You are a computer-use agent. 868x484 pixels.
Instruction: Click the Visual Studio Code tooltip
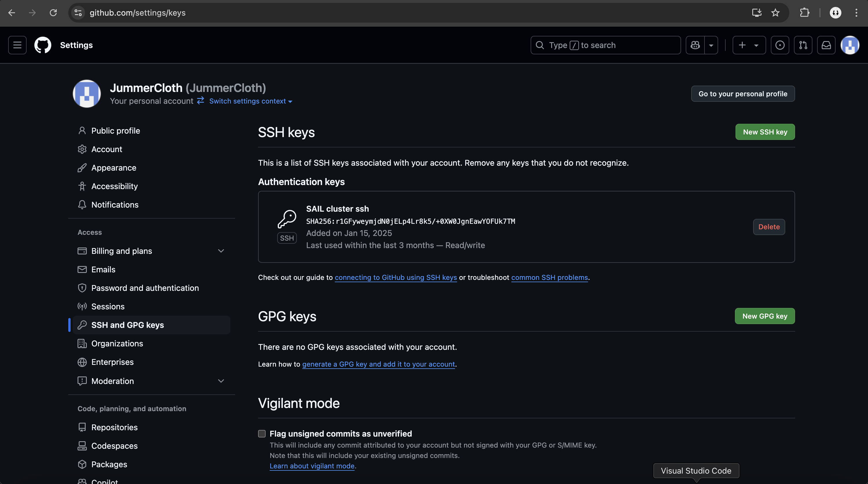(696, 470)
